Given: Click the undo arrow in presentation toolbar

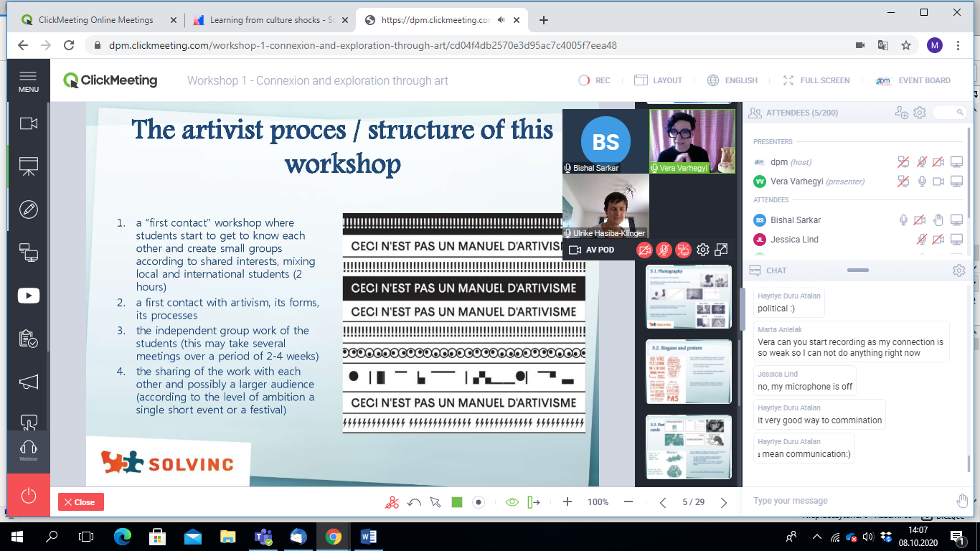Looking at the screenshot, I should click(x=414, y=502).
